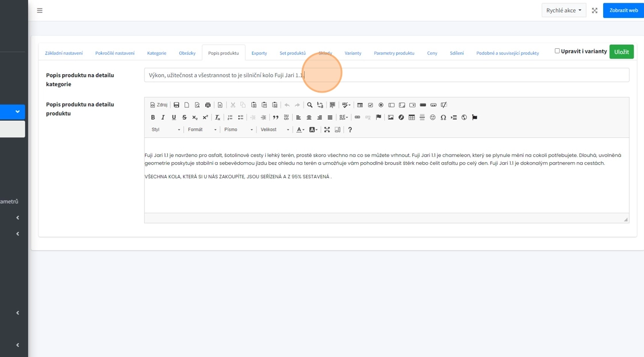Viewport: 644px width, 357px height.
Task: Open the Obrázky tab
Action: tap(187, 53)
